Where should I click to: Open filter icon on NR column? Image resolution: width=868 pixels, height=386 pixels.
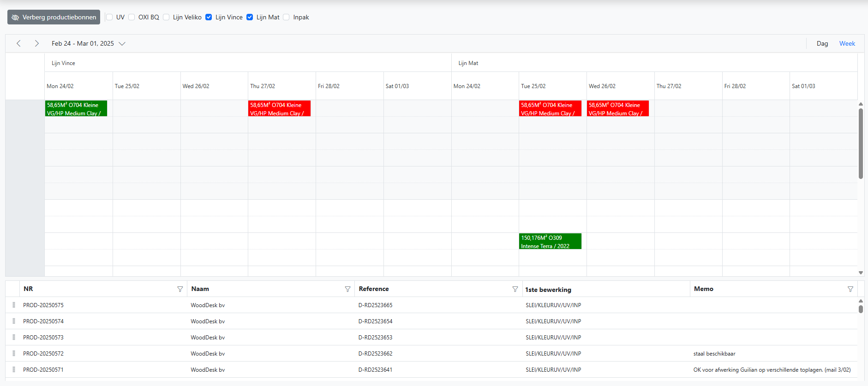(x=180, y=289)
